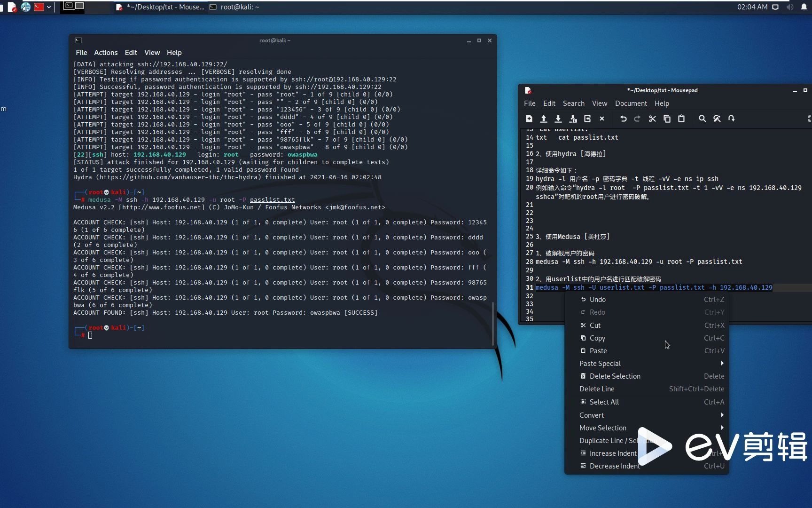This screenshot has height=508, width=812.
Task: Click the Find and Replace icon
Action: [717, 119]
